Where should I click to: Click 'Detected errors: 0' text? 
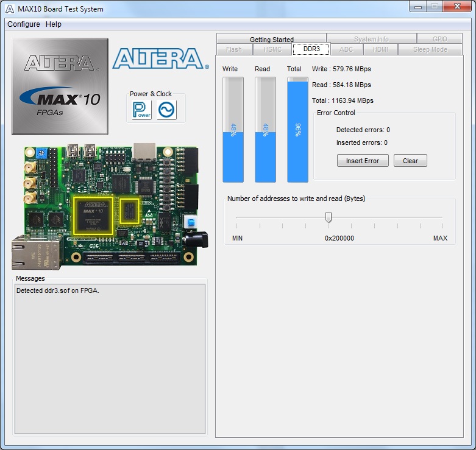pos(363,130)
